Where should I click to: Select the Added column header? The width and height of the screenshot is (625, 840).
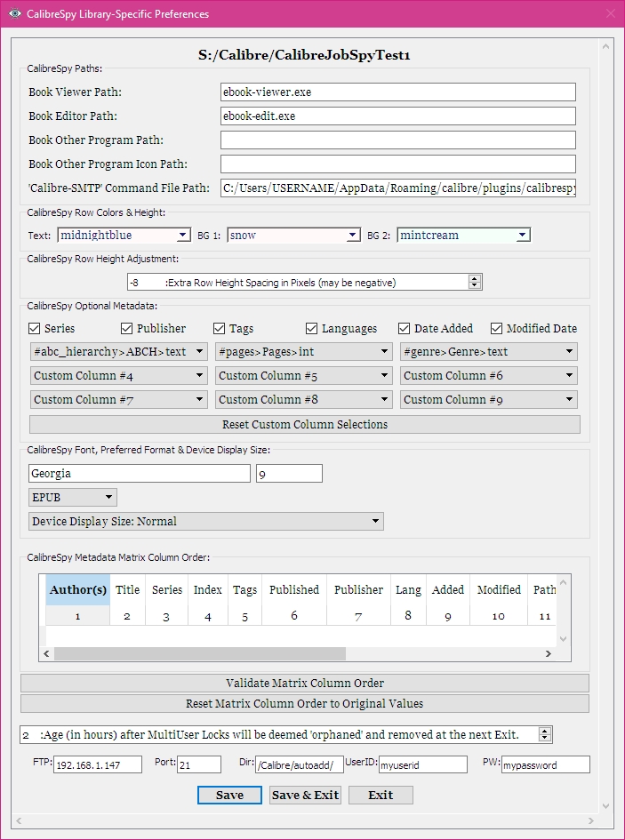point(448,590)
